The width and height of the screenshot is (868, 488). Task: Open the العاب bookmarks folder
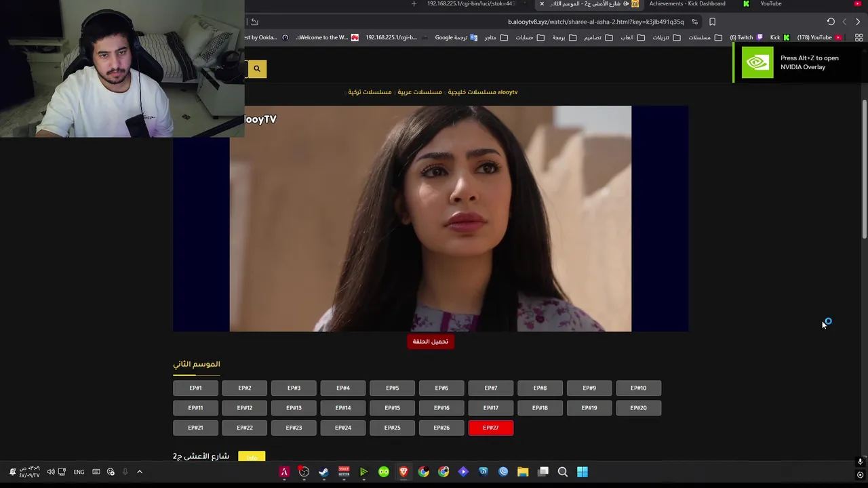(633, 37)
